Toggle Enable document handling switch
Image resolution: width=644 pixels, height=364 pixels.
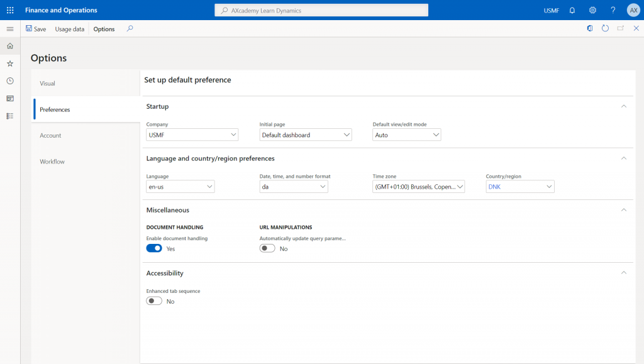(154, 248)
